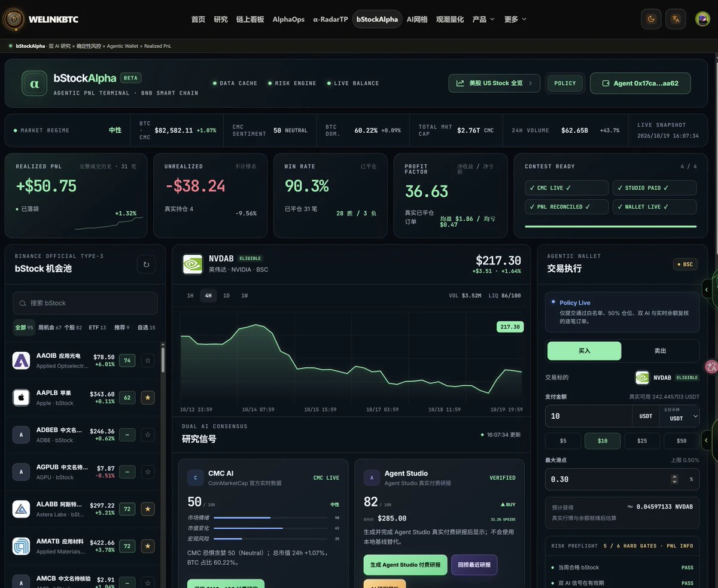718x588 pixels.
Task: Click the AAPLB Apple logo
Action: click(22, 397)
